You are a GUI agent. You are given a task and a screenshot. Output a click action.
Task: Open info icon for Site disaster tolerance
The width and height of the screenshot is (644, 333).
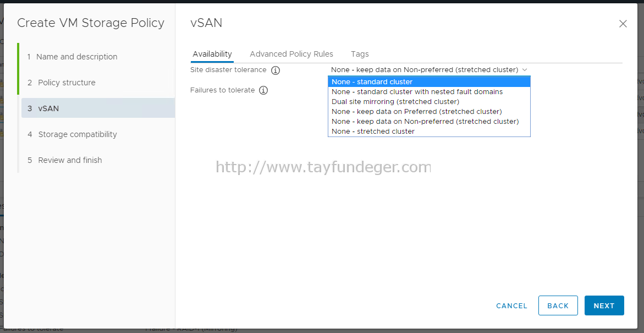(276, 70)
